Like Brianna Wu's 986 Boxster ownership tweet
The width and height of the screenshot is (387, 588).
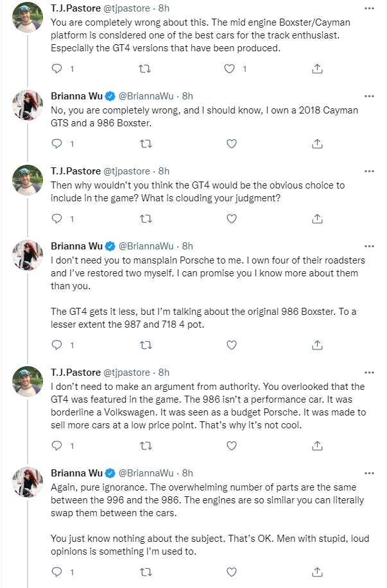[232, 144]
